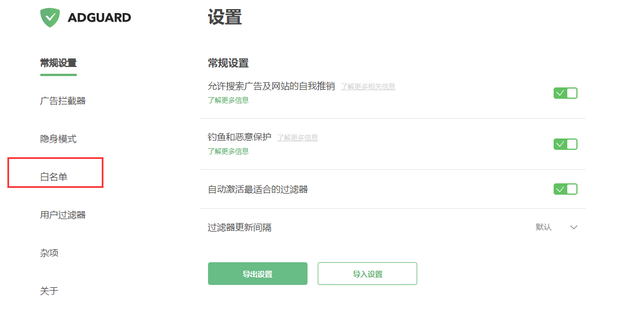This screenshot has width=644, height=319.
Task: Turn off 自动激活最适合的过滤器 toggle
Action: (565, 189)
